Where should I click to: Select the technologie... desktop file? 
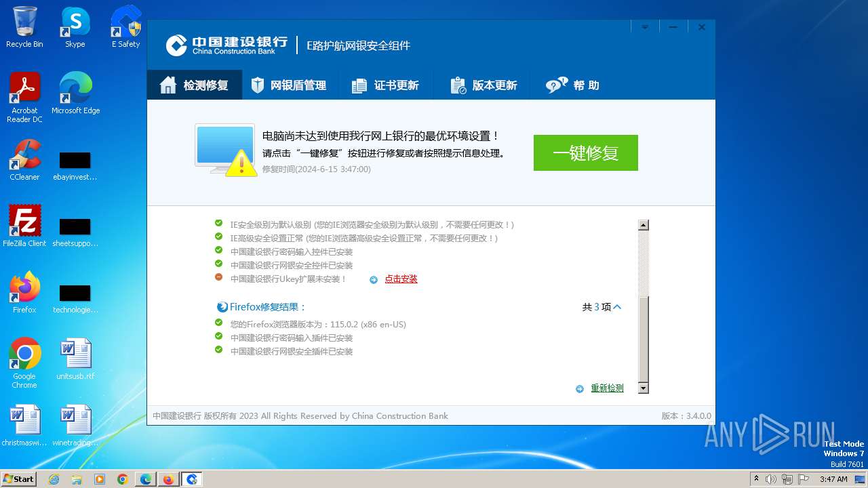point(75,300)
